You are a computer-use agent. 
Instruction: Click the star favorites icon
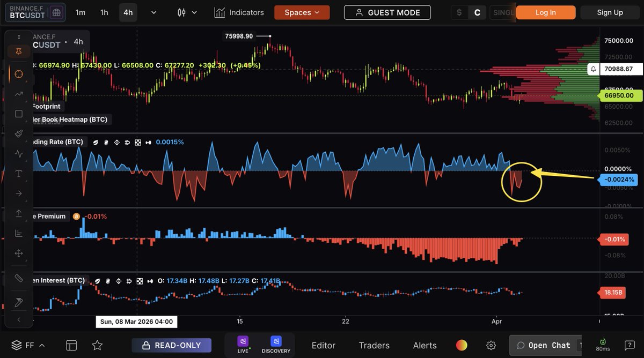(x=97, y=345)
